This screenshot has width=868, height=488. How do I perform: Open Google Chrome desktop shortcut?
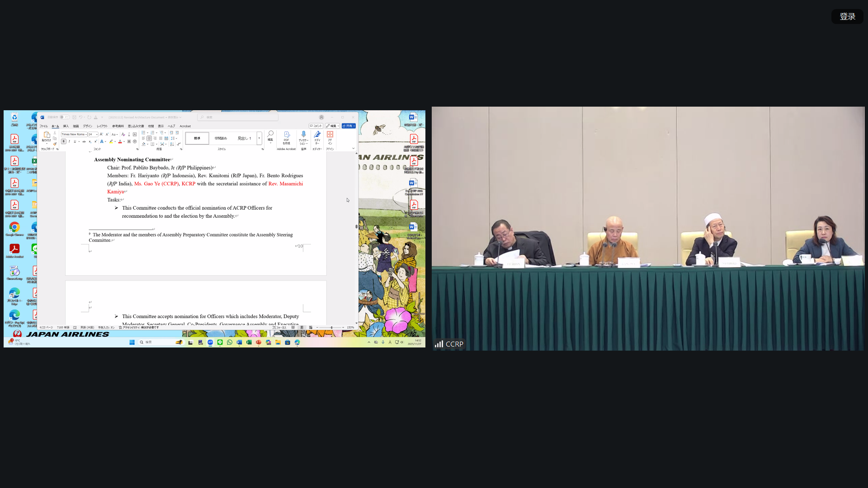coord(14,228)
